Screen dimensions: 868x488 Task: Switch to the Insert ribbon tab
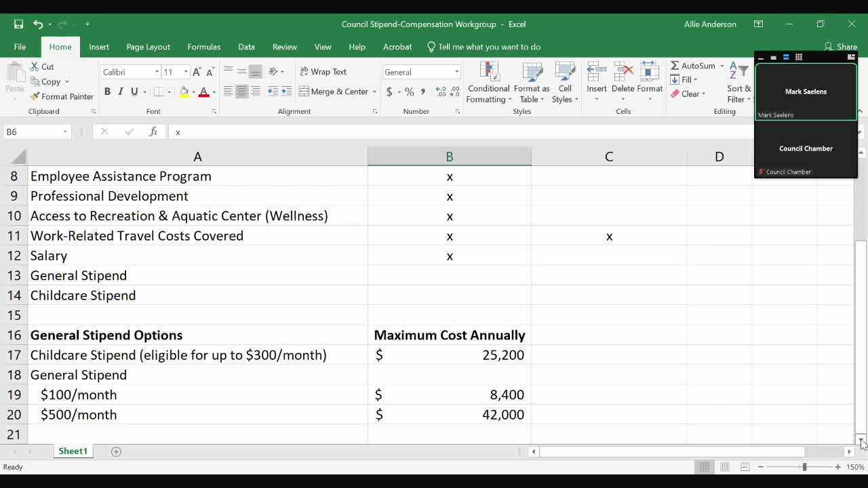[99, 47]
